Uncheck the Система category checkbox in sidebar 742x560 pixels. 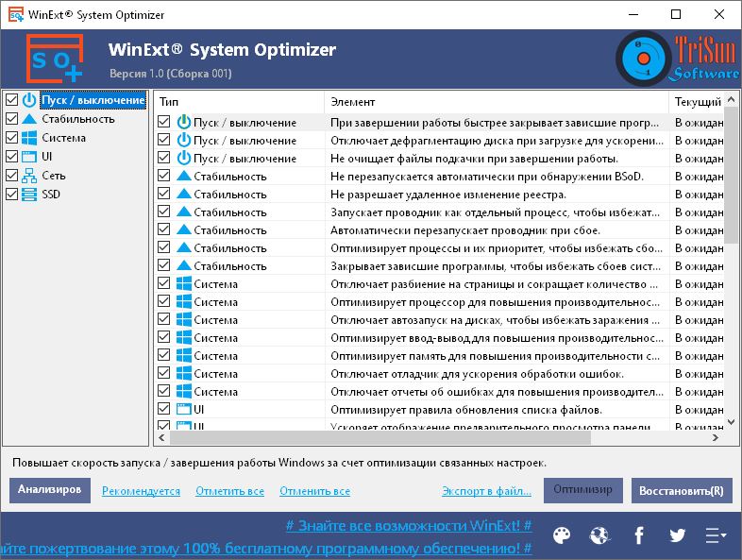tap(12, 138)
